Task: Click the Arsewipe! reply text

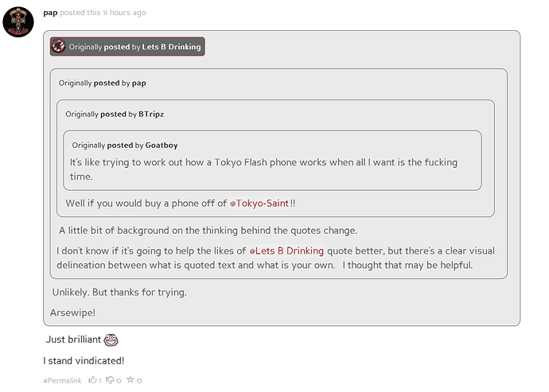Action: pyautogui.click(x=72, y=311)
